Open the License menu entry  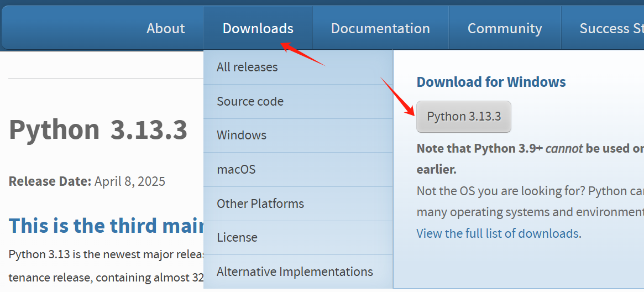click(x=298, y=237)
